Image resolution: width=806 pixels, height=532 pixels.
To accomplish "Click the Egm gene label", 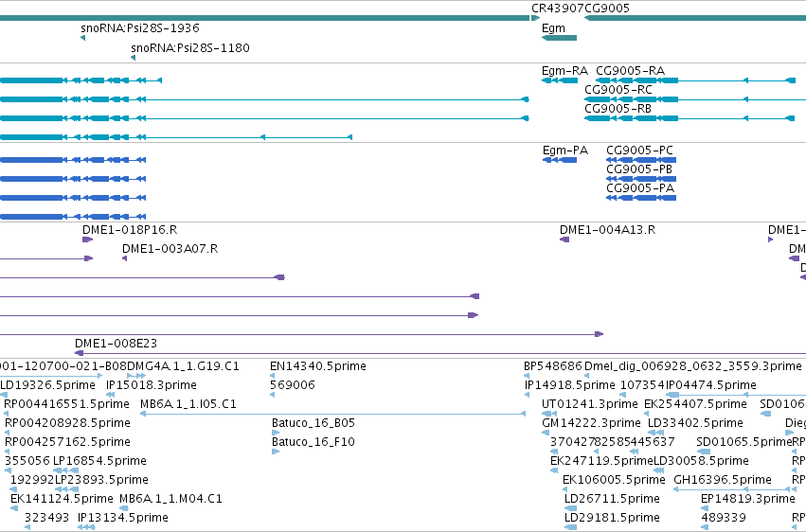I will click(553, 28).
